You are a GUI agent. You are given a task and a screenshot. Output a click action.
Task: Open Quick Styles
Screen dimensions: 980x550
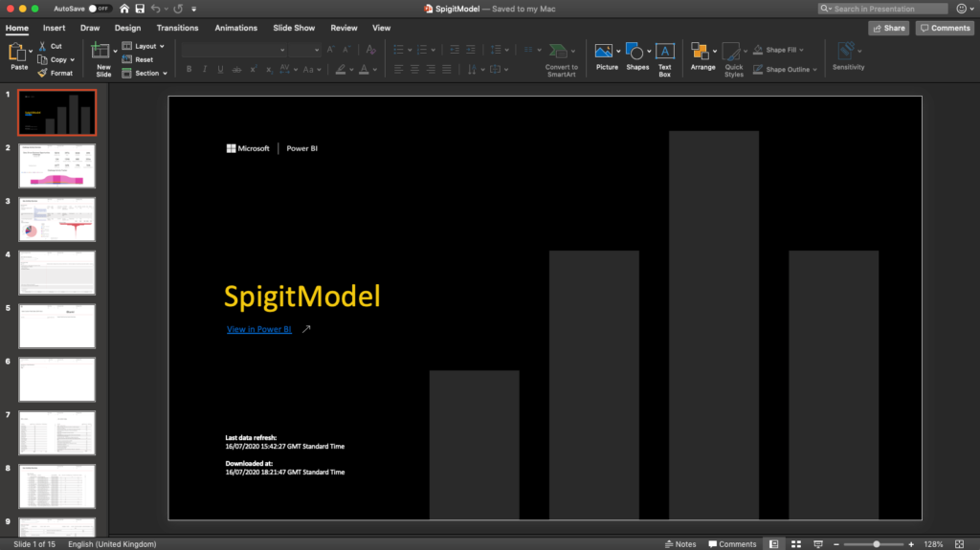[734, 59]
